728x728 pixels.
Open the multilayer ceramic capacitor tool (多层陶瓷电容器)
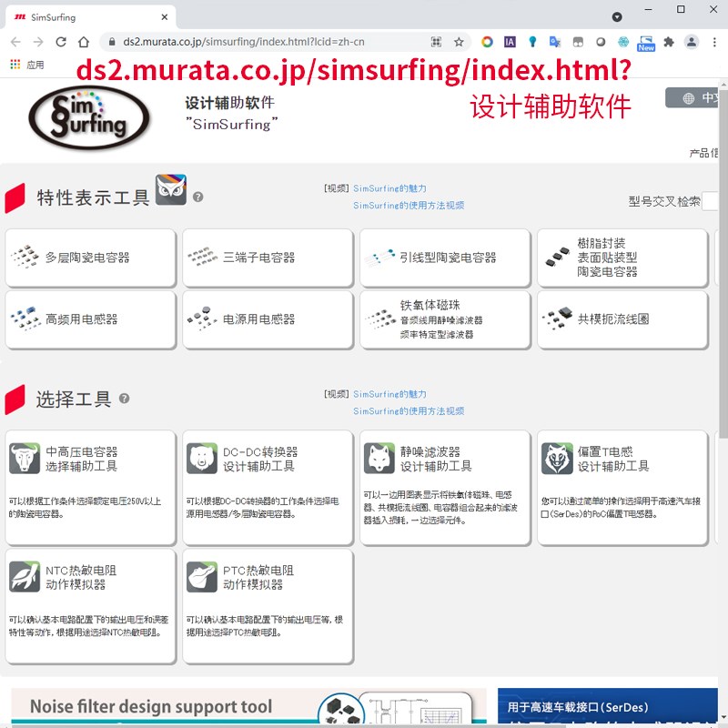(90, 258)
